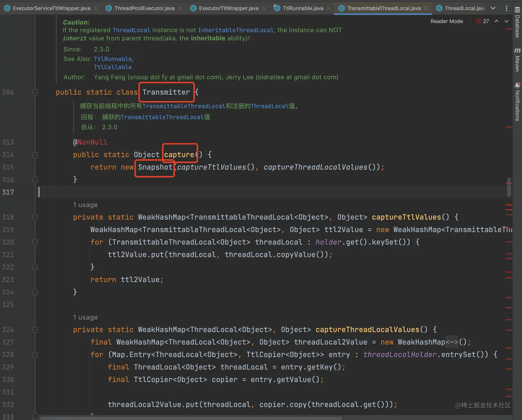522x420 pixels.
Task: Collapse the Transmitter class fold at line 306
Action: (35, 92)
